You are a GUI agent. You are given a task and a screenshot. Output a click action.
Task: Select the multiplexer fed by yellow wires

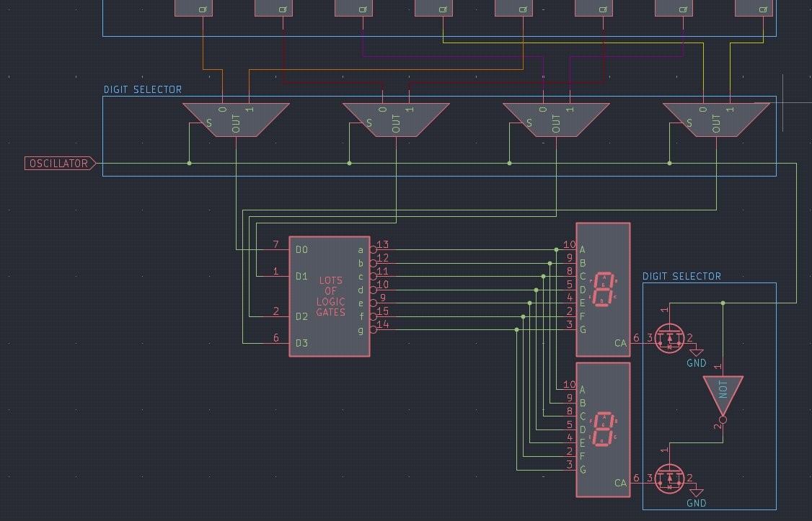coord(716,120)
